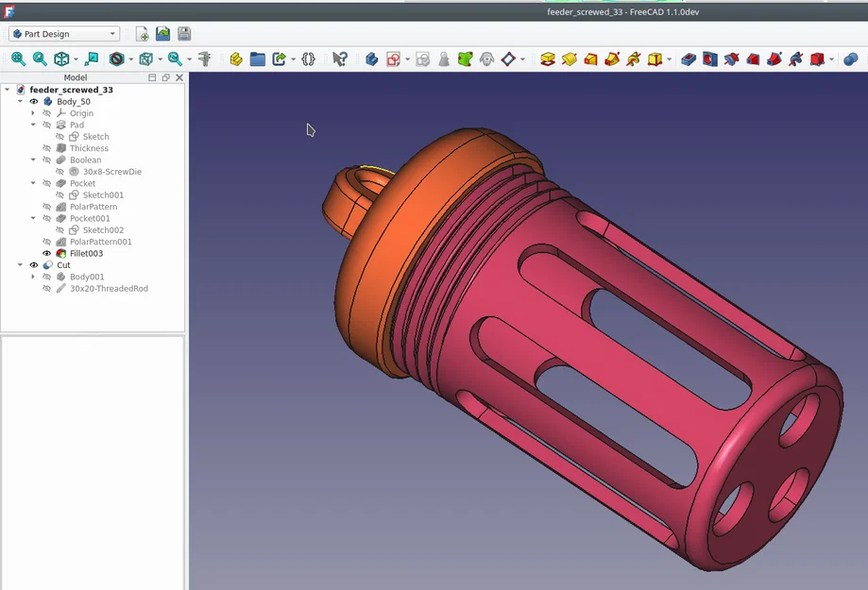
Task: Click the New Document icon
Action: 142,34
